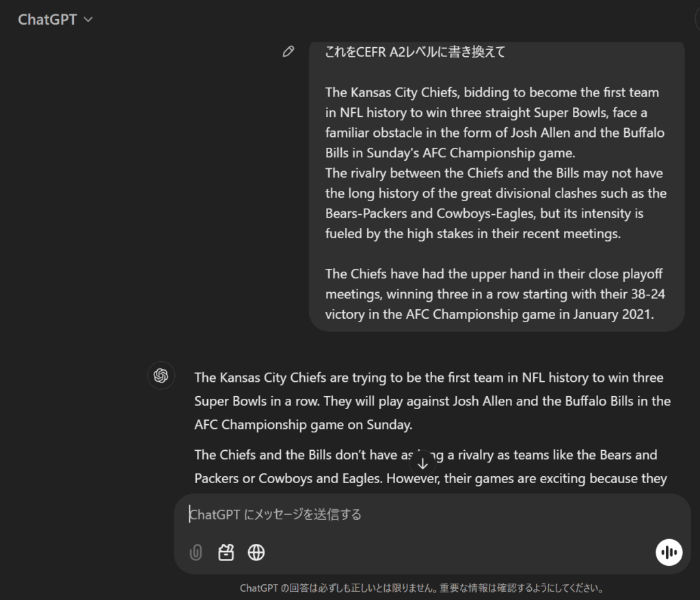
Task: Open the profile circle at the top-right edge
Action: point(697,20)
